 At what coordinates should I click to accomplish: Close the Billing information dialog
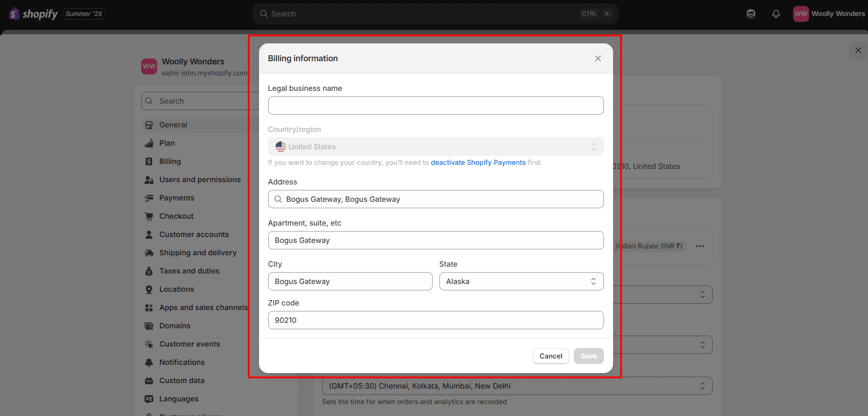click(598, 58)
